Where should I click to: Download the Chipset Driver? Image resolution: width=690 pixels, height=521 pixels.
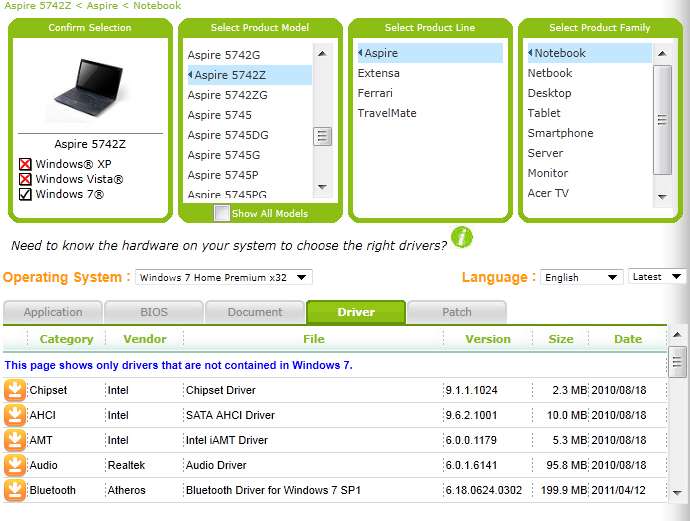[x=15, y=390]
